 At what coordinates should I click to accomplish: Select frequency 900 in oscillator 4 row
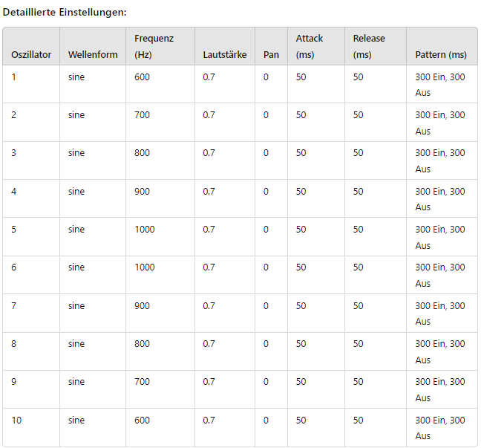pyautogui.click(x=142, y=191)
